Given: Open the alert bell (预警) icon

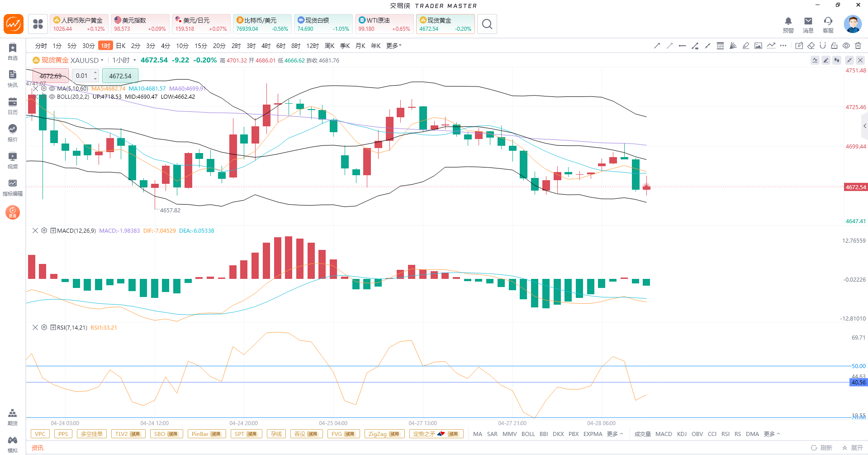Looking at the screenshot, I should 788,24.
